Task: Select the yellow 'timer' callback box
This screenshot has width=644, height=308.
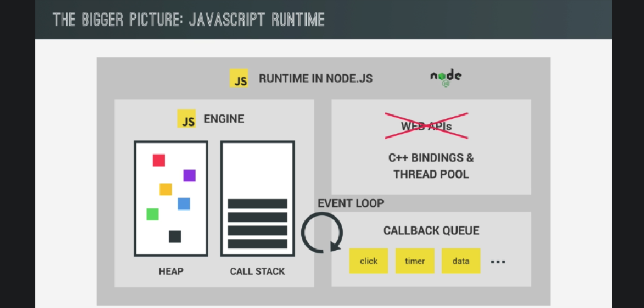Action: [x=415, y=261]
